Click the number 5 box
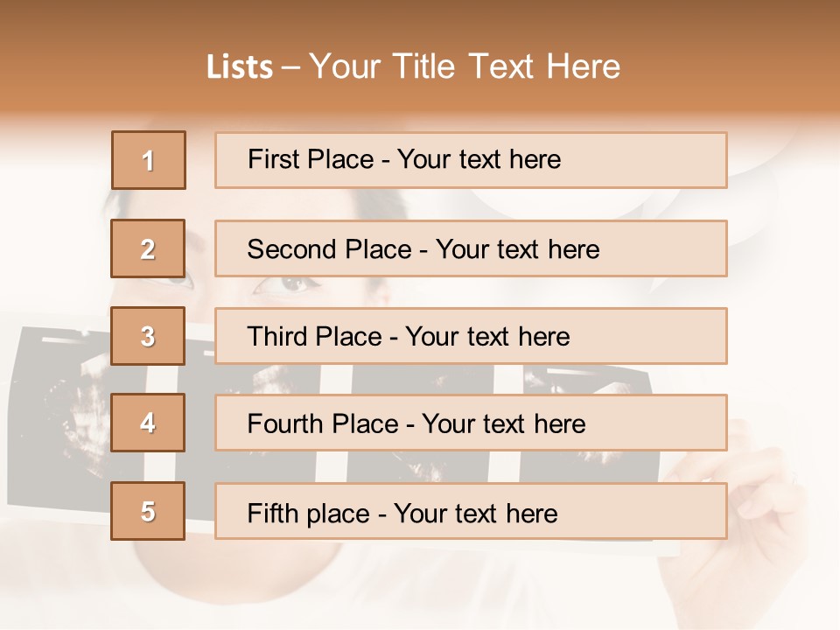 149,511
